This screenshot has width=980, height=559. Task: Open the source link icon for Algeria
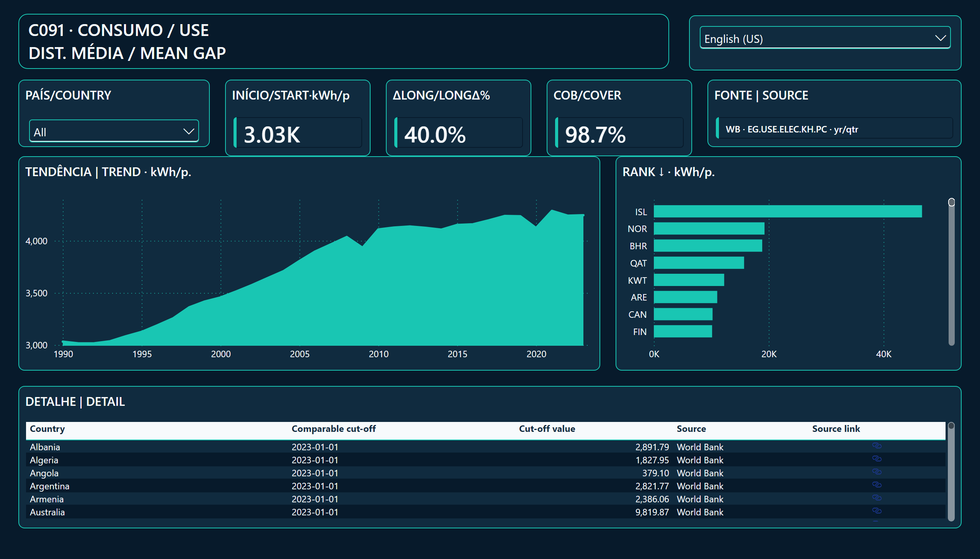click(877, 459)
